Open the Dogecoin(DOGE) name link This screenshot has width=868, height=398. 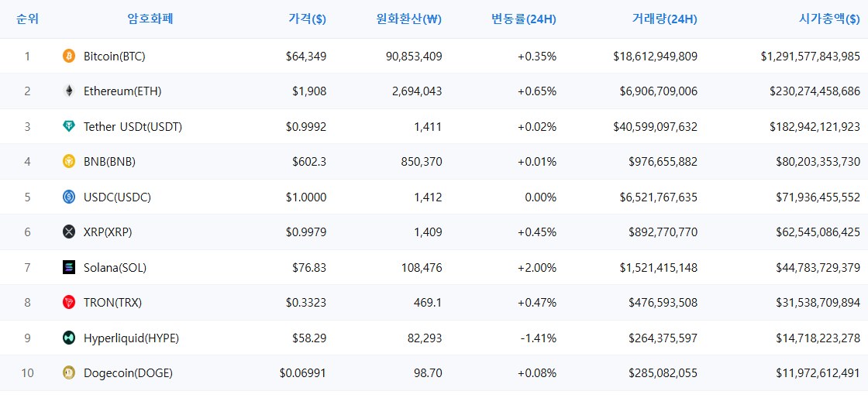pos(129,373)
